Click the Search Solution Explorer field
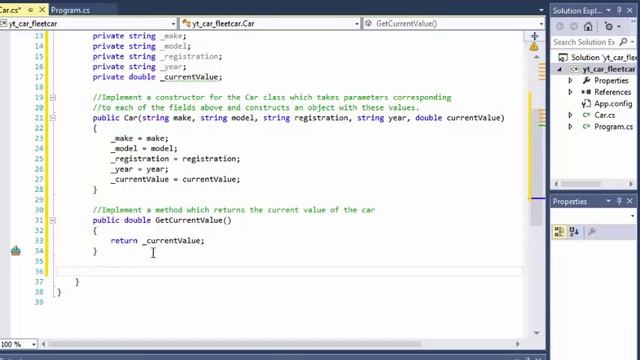 [584, 42]
